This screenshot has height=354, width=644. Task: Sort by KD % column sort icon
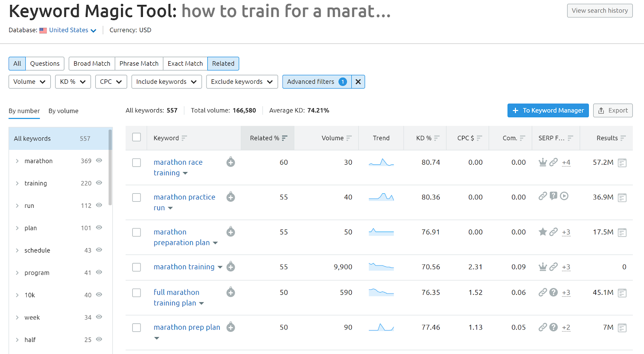(437, 138)
